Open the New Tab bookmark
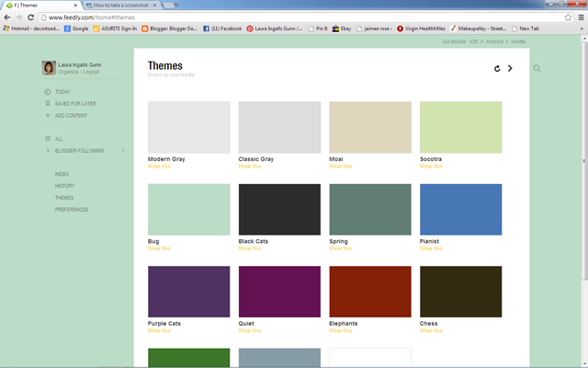 pos(525,29)
